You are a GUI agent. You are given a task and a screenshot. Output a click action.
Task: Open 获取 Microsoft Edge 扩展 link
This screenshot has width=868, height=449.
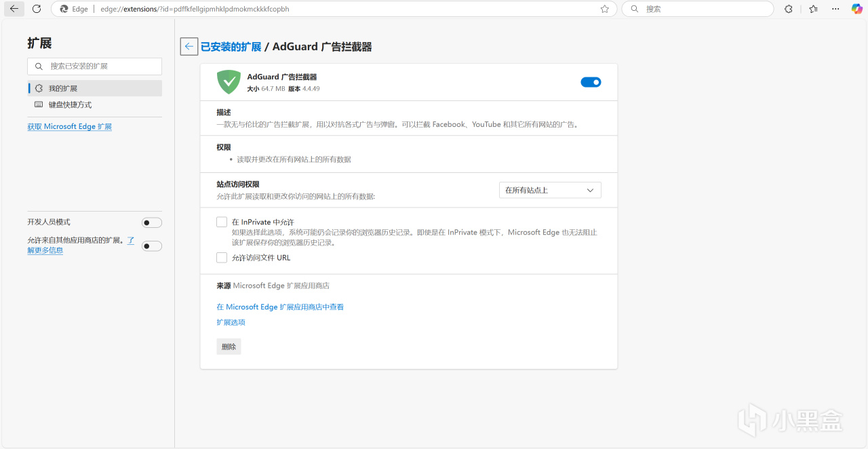click(70, 127)
